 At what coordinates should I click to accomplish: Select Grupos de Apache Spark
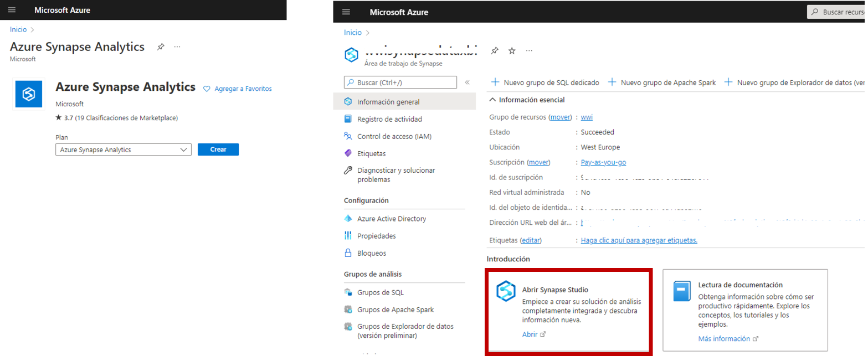(x=397, y=310)
